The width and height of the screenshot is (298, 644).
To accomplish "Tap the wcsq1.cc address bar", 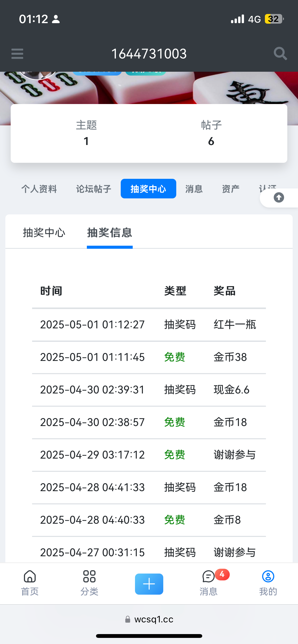I will 149,619.
